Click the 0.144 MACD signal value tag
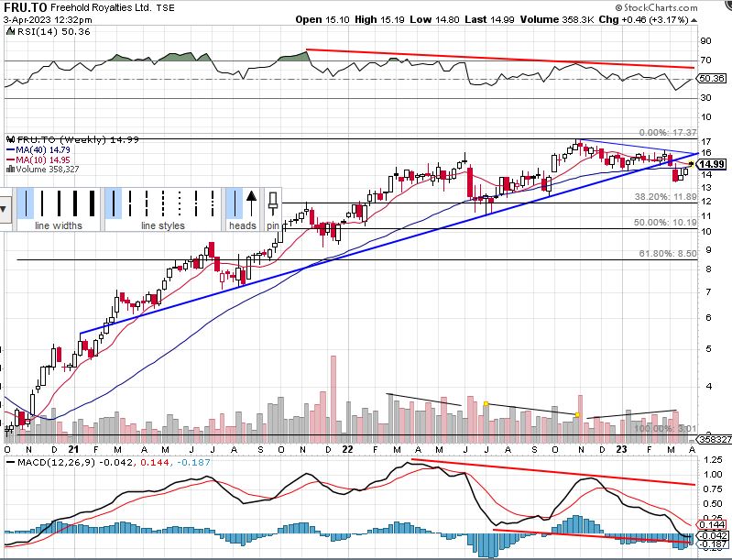The width and height of the screenshot is (732, 560). click(713, 525)
